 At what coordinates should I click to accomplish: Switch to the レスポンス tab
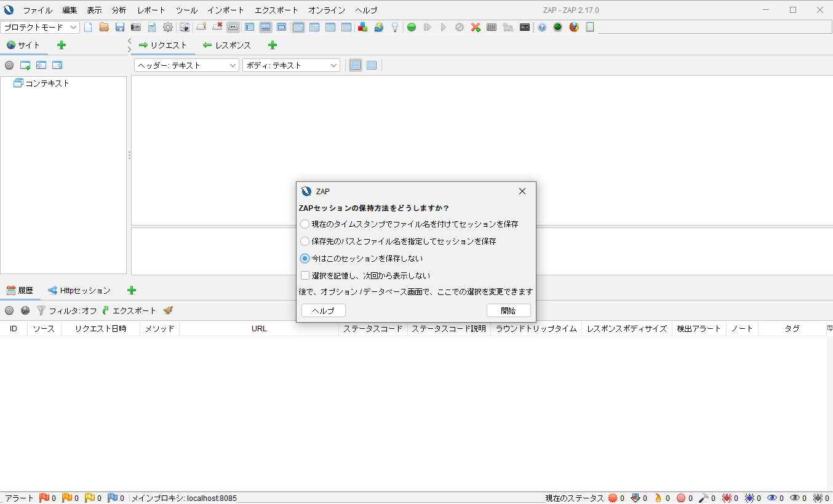(x=227, y=45)
